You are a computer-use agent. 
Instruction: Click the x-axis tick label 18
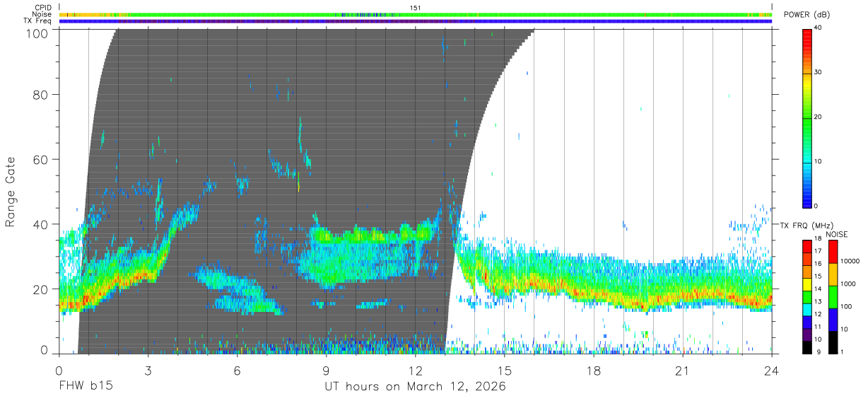(x=594, y=371)
